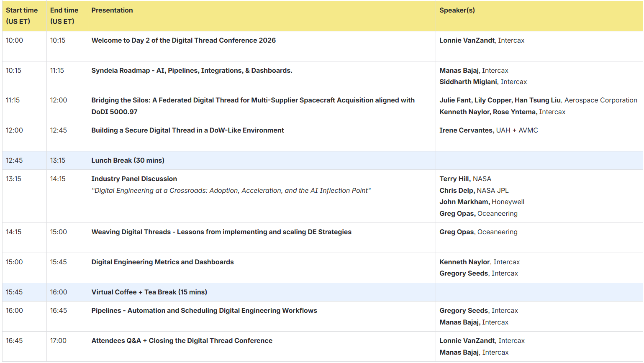Click the 15:00 start time cell
The width and height of the screenshot is (644, 363).
24,268
